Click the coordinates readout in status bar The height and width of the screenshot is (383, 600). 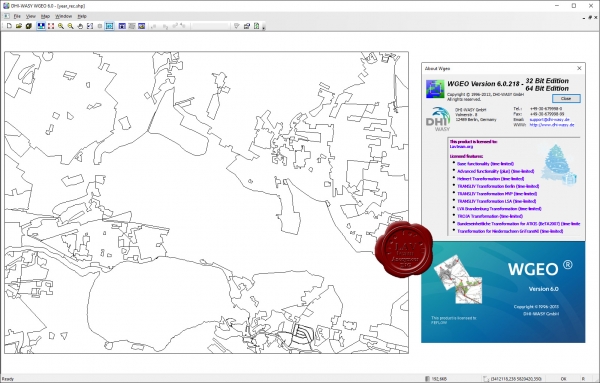516,379
